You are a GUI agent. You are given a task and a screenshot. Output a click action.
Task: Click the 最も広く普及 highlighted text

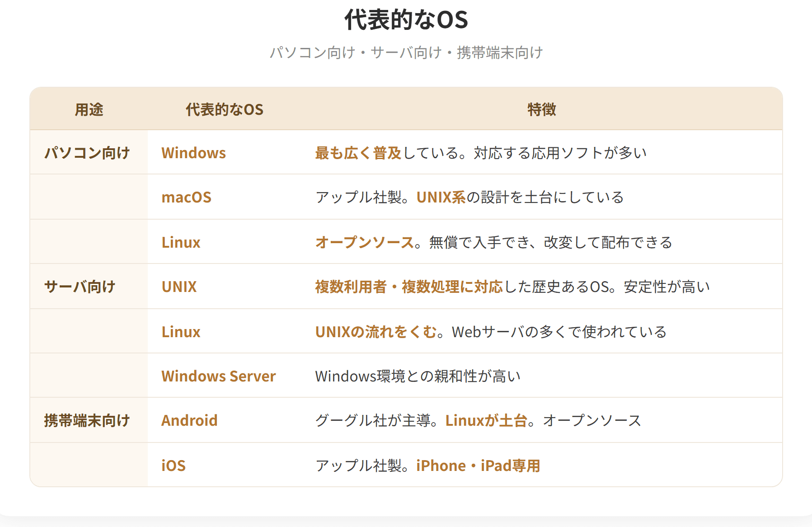click(358, 153)
